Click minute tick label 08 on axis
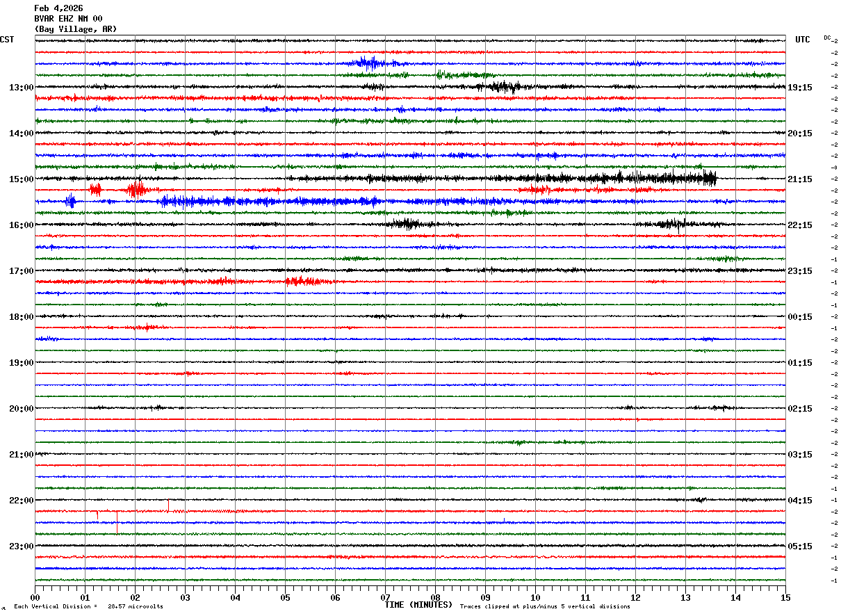841x616 pixels. 435,597
